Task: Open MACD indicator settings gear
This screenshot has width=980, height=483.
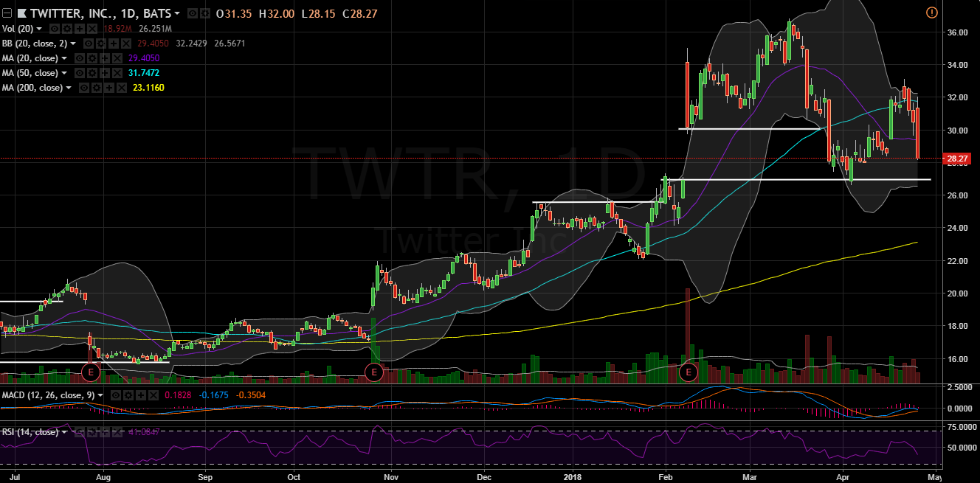Action: 128,395
